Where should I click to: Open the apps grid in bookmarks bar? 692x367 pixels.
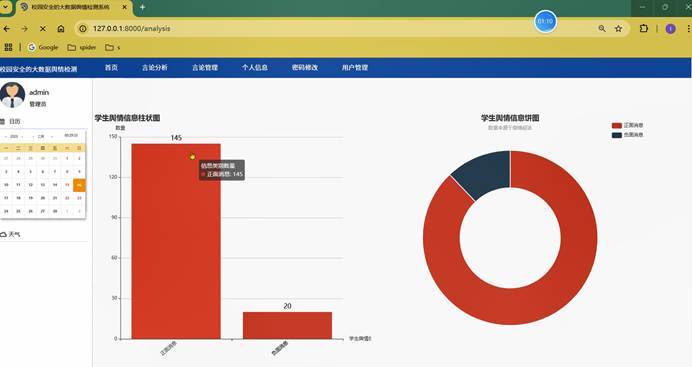tap(8, 47)
